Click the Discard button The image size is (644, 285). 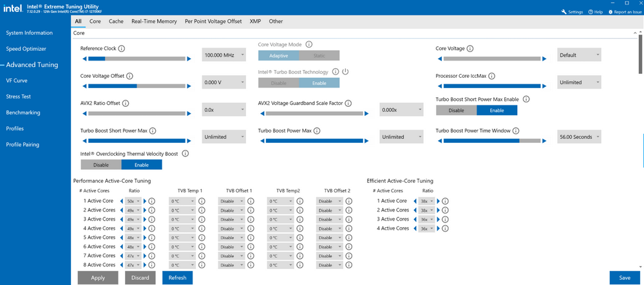[x=140, y=278]
